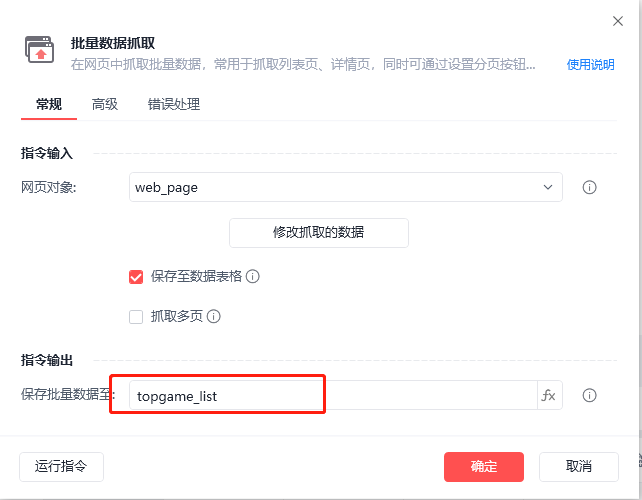The width and height of the screenshot is (642, 500).
Task: Click info icon next to web_page dropdown
Action: (x=589, y=188)
